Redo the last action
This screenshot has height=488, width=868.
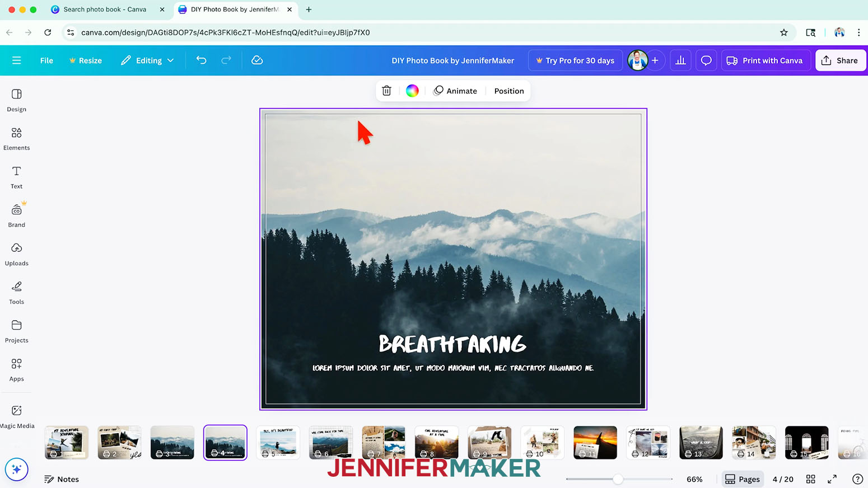[x=226, y=60]
